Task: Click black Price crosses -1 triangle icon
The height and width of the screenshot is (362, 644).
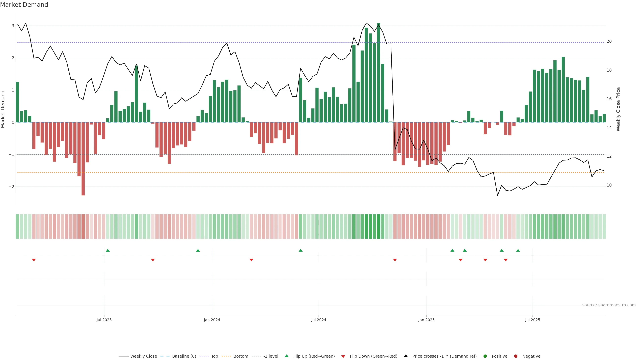Action: coord(406,356)
